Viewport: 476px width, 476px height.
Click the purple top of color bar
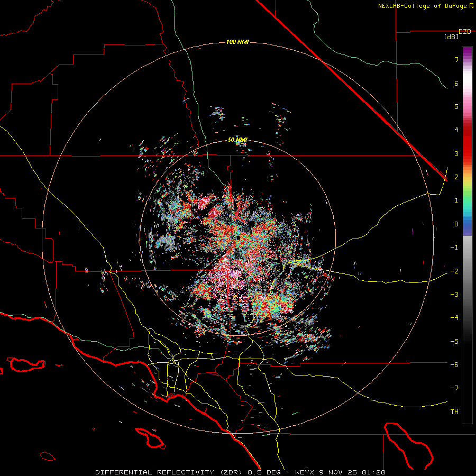coord(467,52)
